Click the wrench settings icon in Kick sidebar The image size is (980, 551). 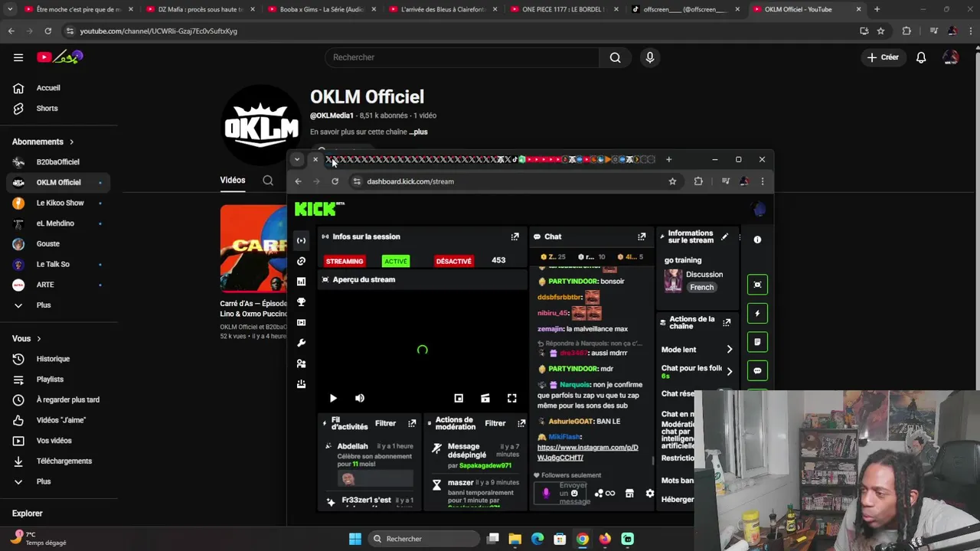coord(301,343)
